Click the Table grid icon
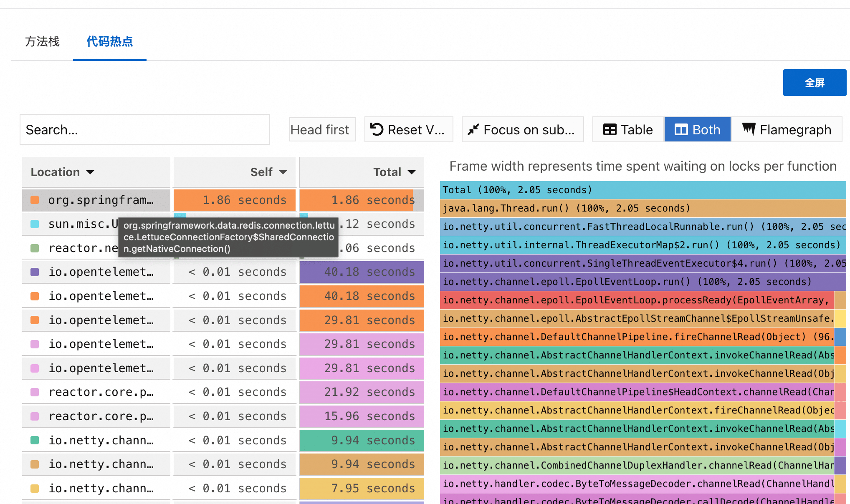Image resolution: width=850 pixels, height=504 pixels. 610,130
